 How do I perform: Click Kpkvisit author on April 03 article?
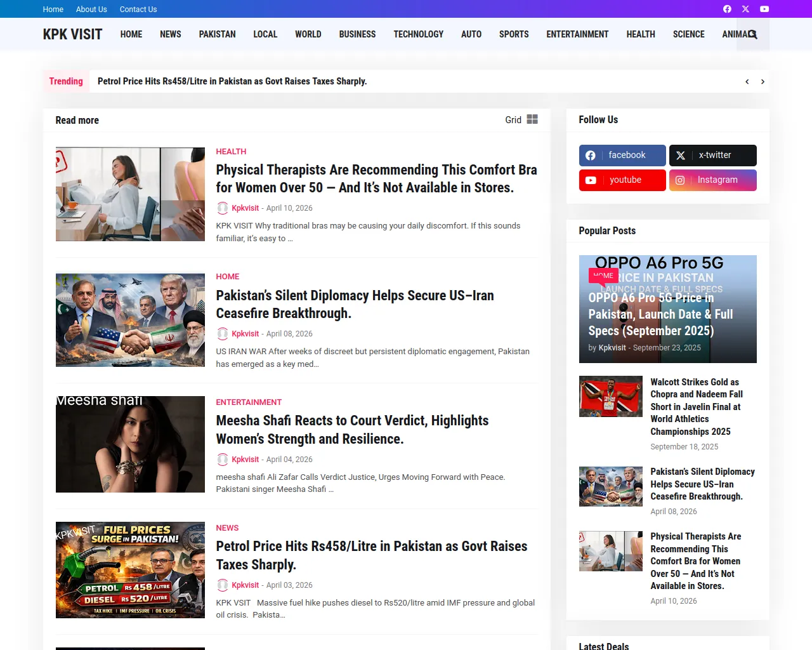(245, 585)
